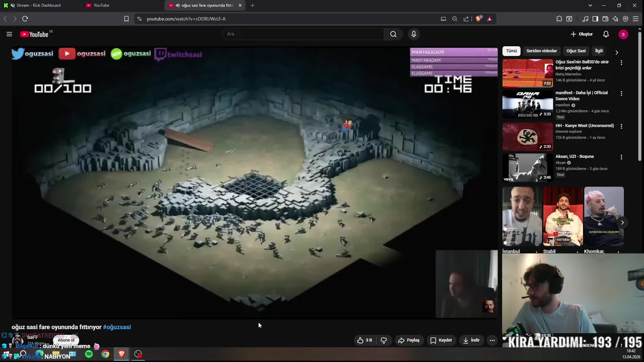Dislike the video with thumbs down
Viewport: 644px width, 362px height.
[x=384, y=340]
